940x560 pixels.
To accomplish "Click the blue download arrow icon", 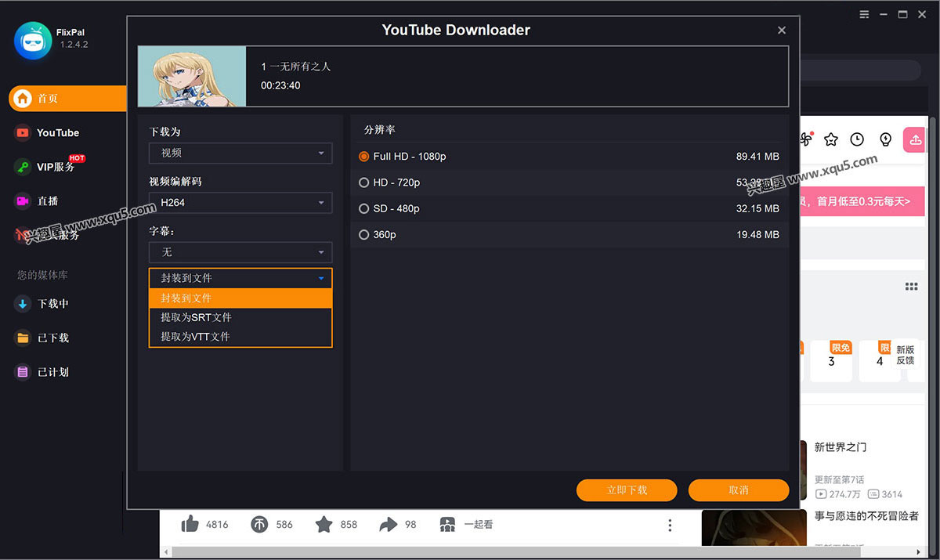I will [x=23, y=304].
